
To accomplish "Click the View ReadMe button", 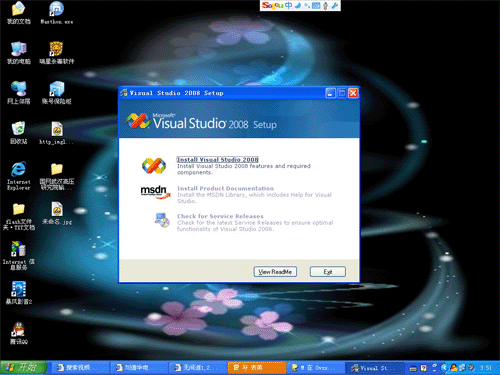I will [x=275, y=272].
